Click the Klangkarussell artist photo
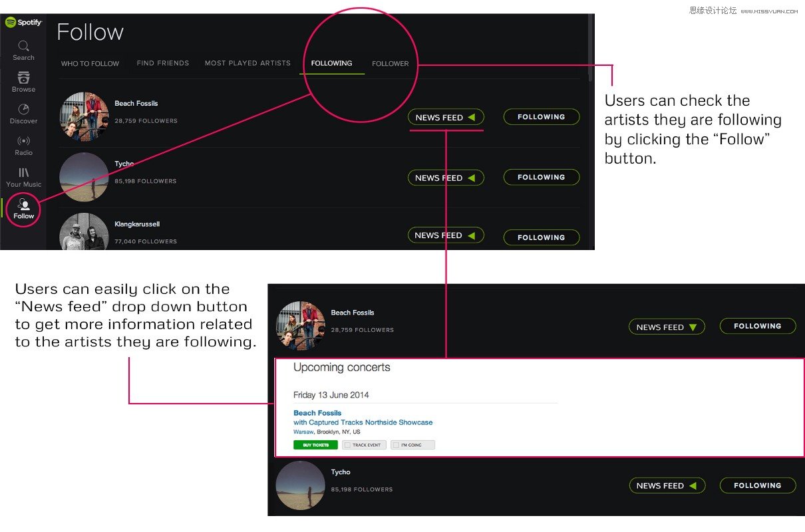 (84, 231)
